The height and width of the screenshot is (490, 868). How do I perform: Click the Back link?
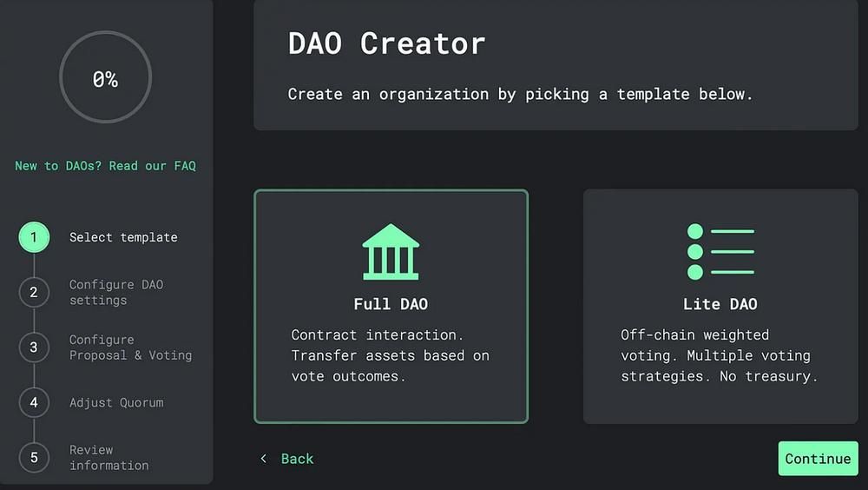pyautogui.click(x=297, y=459)
